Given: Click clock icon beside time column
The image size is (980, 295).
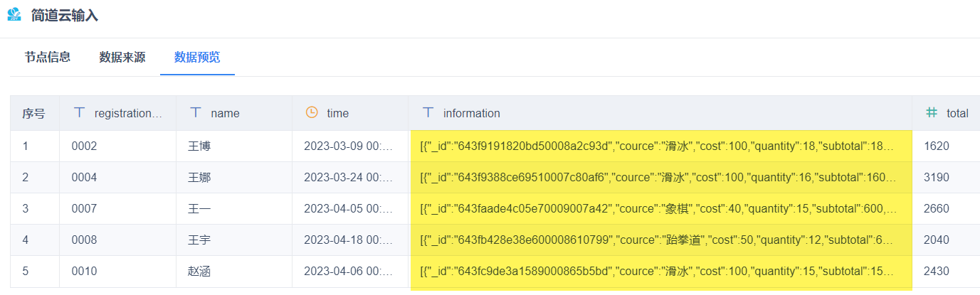Looking at the screenshot, I should coord(312,112).
